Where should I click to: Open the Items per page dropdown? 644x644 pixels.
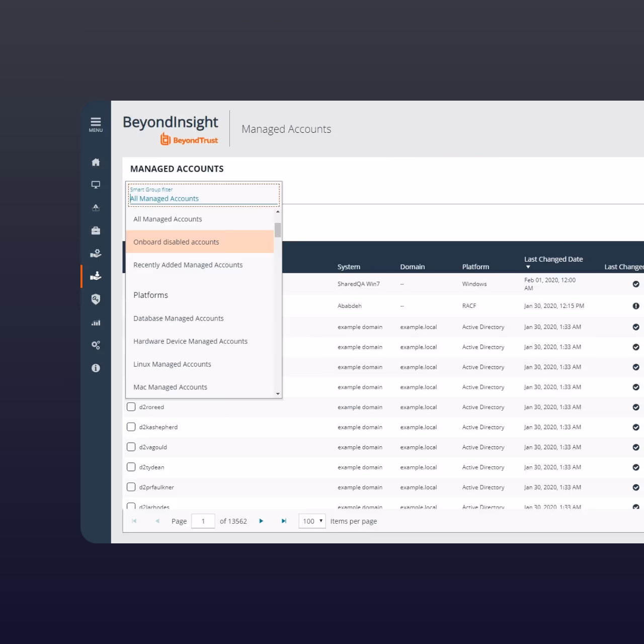click(x=312, y=521)
